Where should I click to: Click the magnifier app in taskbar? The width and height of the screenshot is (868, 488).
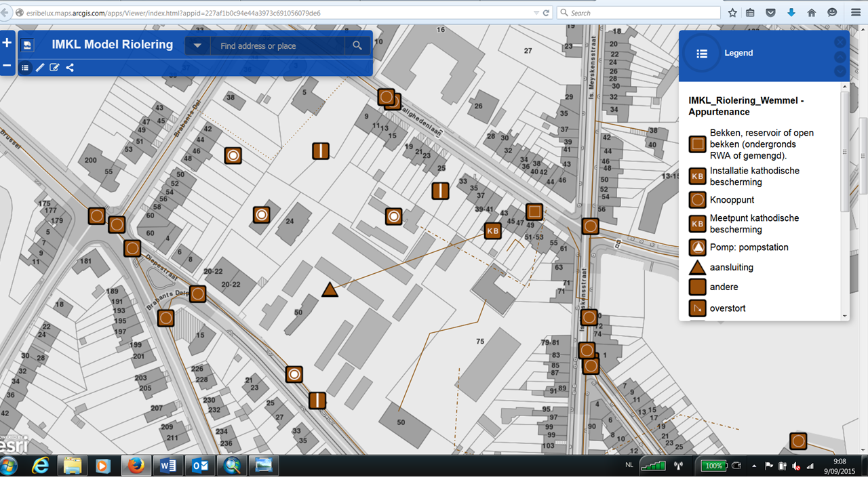[232, 466]
